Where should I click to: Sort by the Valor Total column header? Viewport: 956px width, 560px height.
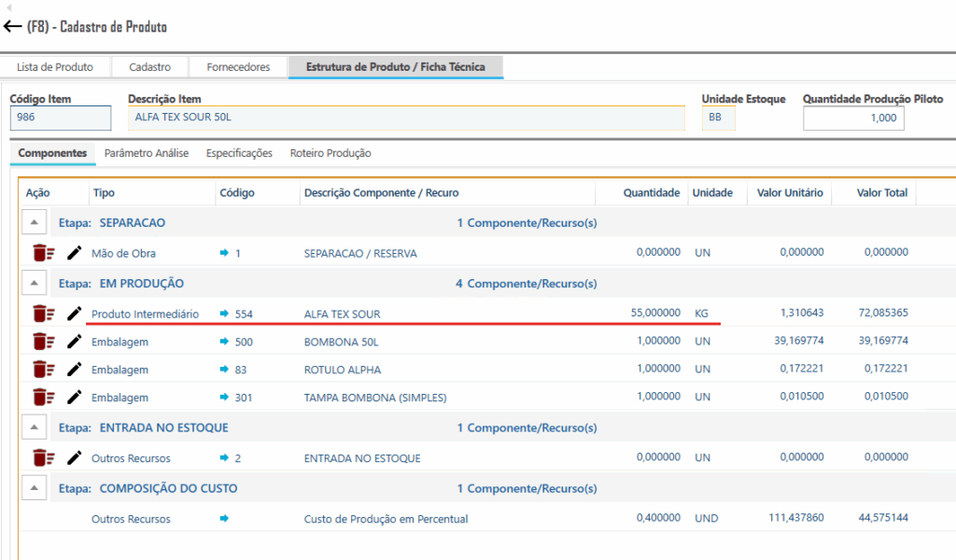pyautogui.click(x=881, y=193)
